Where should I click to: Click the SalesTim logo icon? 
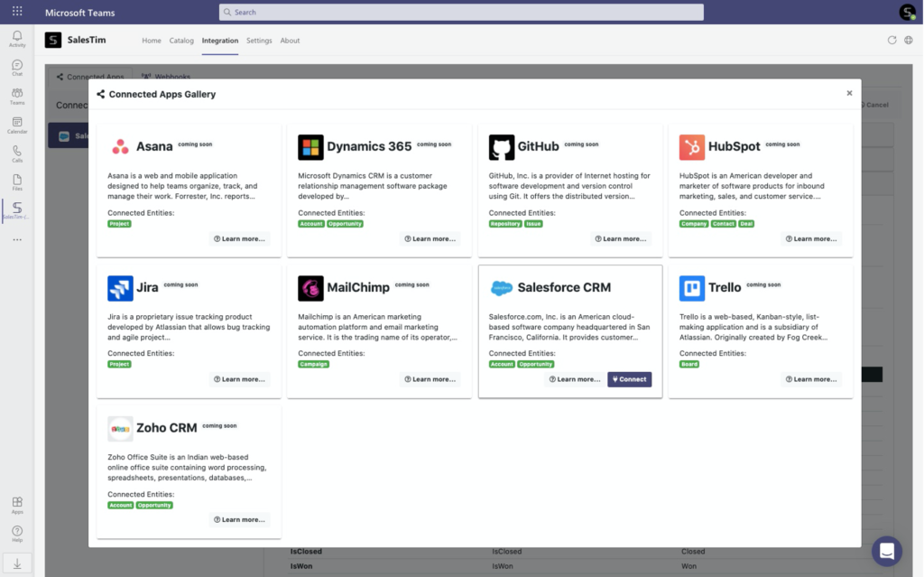[53, 40]
